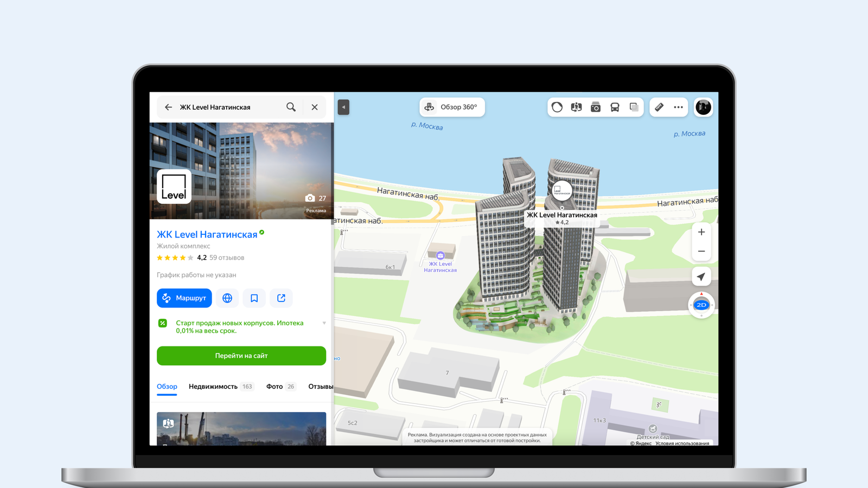Image resolution: width=868 pixels, height=488 pixels.
Task: Open the Фото tab
Action: (x=280, y=387)
